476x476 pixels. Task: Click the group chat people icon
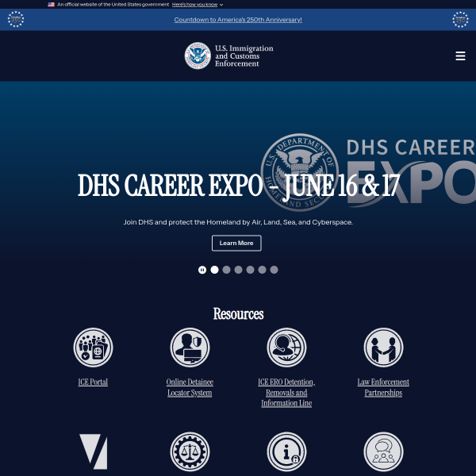tap(383, 451)
